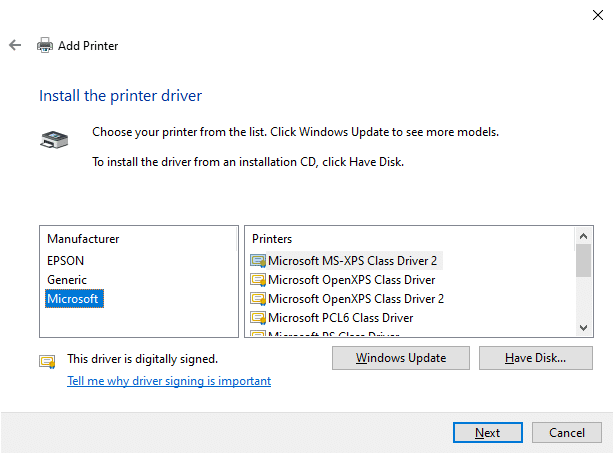Click the digitally signed certificate icon

point(47,362)
